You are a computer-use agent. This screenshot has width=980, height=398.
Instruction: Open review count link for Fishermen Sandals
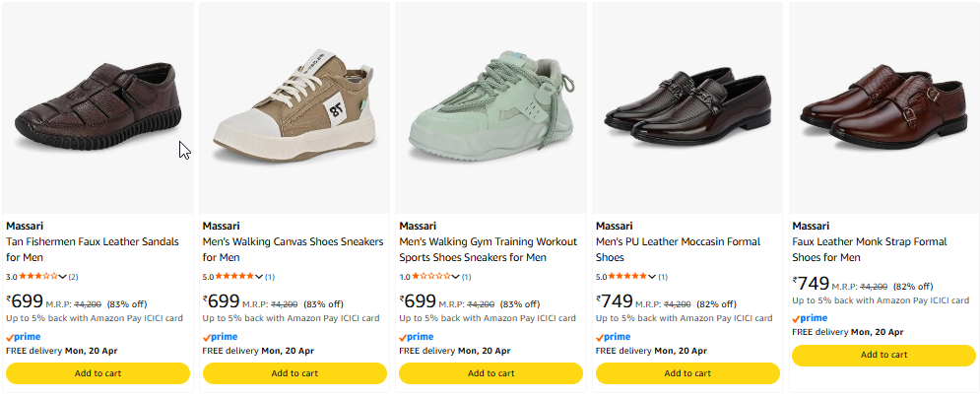[x=74, y=277]
